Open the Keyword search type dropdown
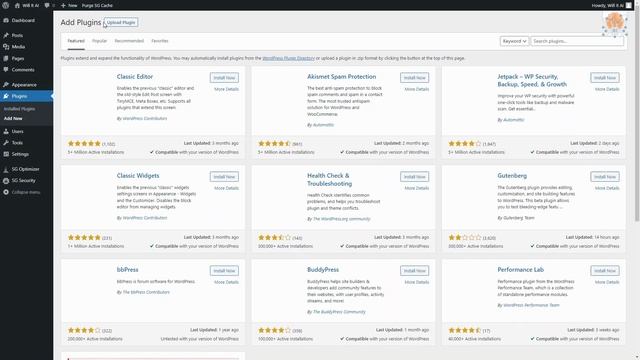 pos(514,41)
